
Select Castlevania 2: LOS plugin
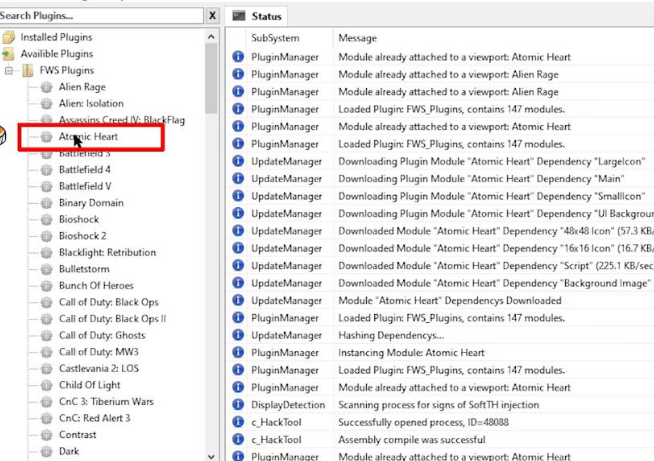(99, 368)
